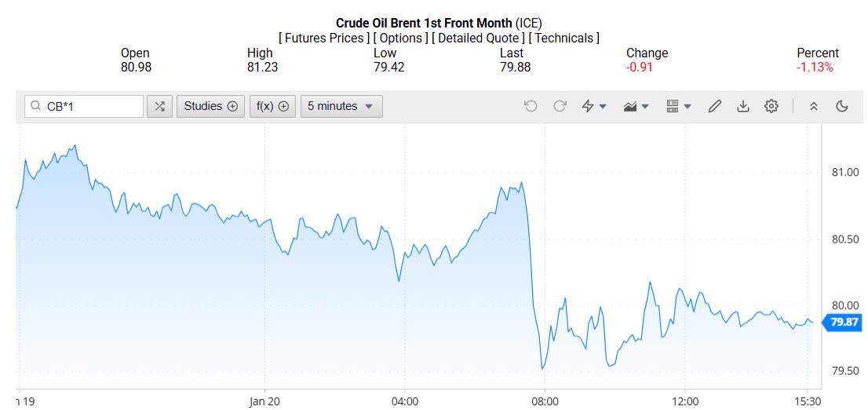Click the compare symbols shuffle icon
This screenshot has width=868, height=410.
(159, 106)
